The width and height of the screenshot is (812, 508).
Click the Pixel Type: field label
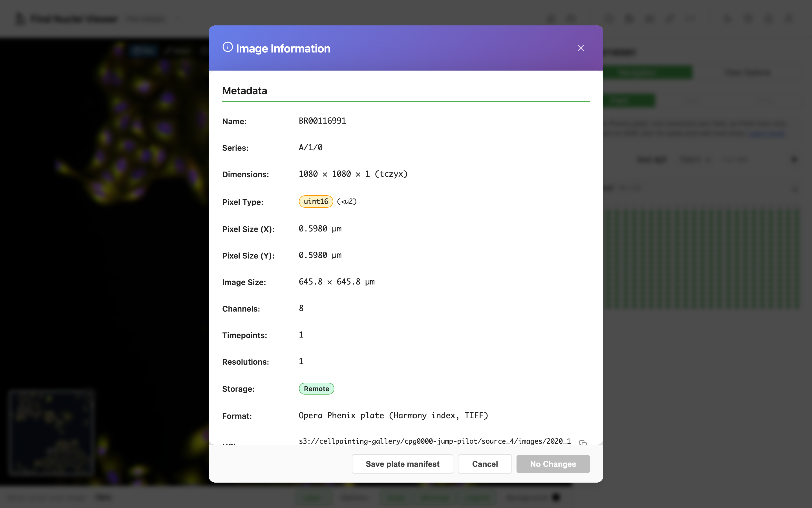[242, 202]
